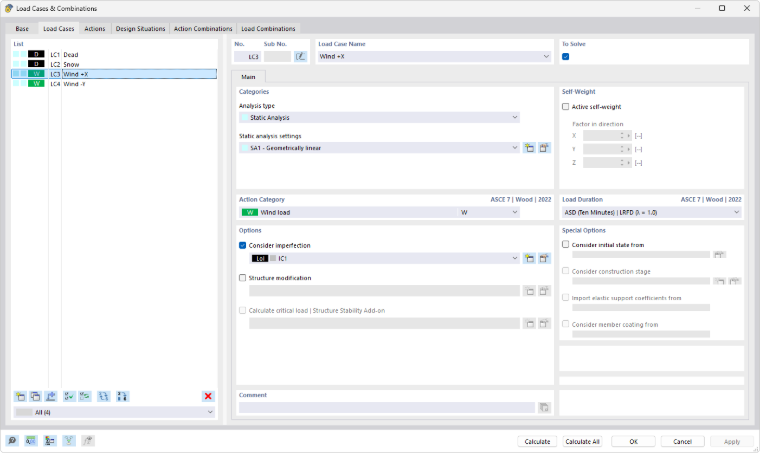760x453 pixels.
Task: Click the new icon in the Structure modification row
Action: [529, 291]
